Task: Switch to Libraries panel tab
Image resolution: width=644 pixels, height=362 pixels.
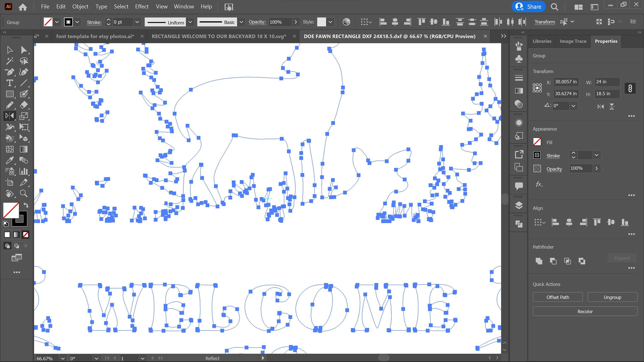Action: (542, 41)
